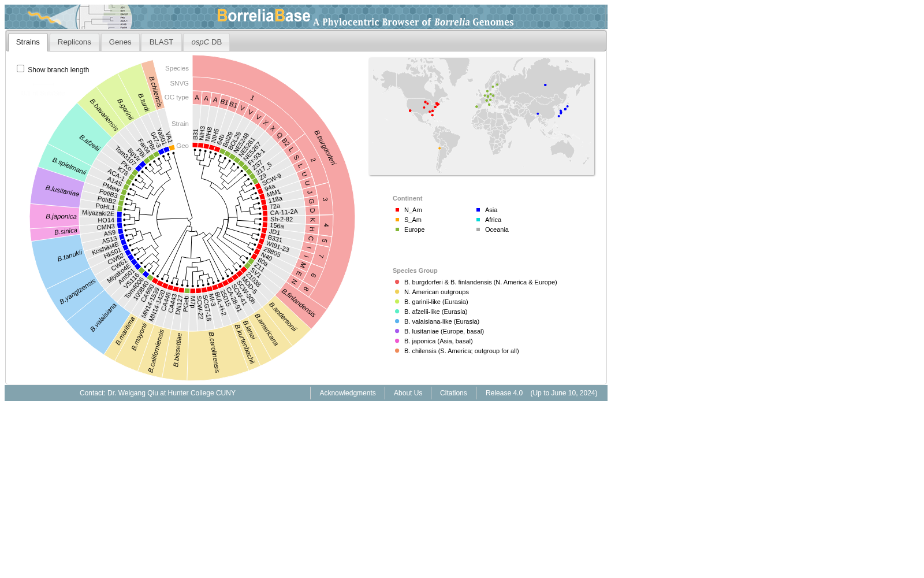
Task: Select the green Europe continent swatch
Action: [397, 229]
